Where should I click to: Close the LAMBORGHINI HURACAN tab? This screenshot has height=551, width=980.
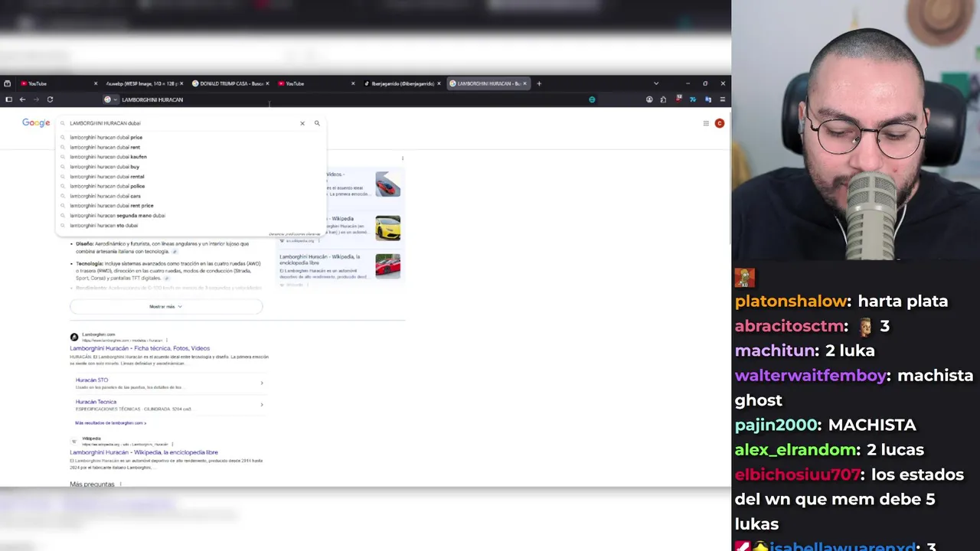click(x=525, y=83)
